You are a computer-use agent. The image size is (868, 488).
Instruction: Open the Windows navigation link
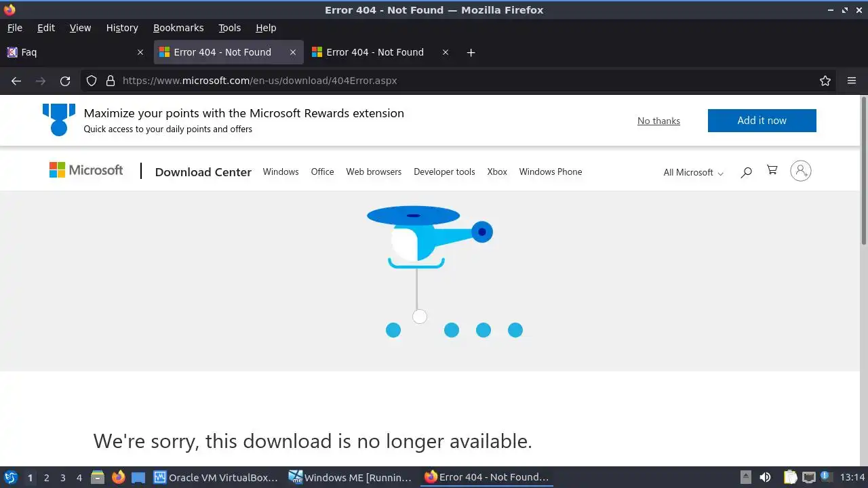[x=281, y=171]
